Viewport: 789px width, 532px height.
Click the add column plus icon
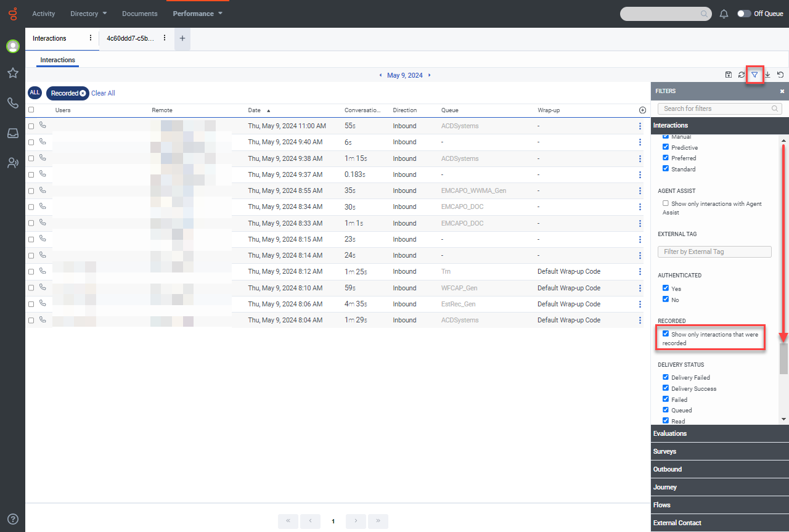point(642,110)
